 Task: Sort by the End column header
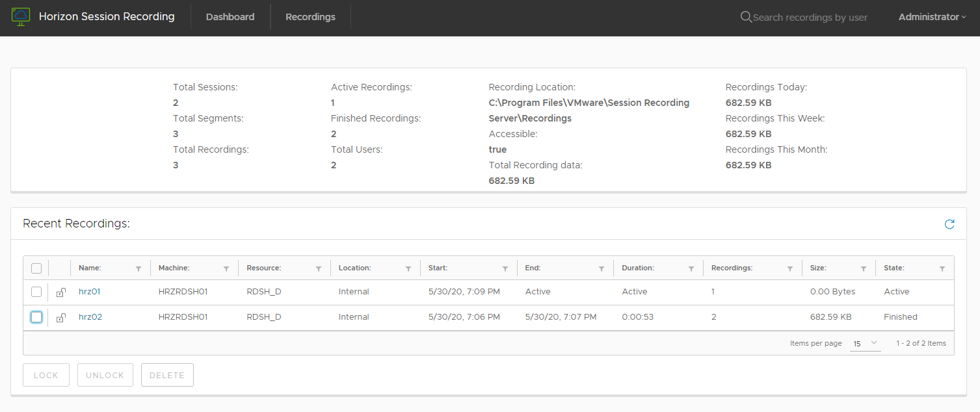[533, 268]
